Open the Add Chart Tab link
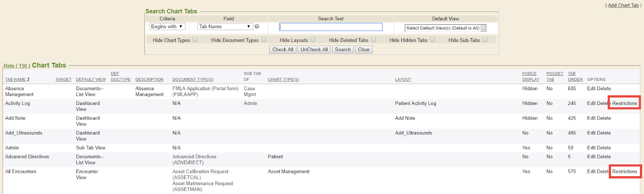 pyautogui.click(x=623, y=5)
